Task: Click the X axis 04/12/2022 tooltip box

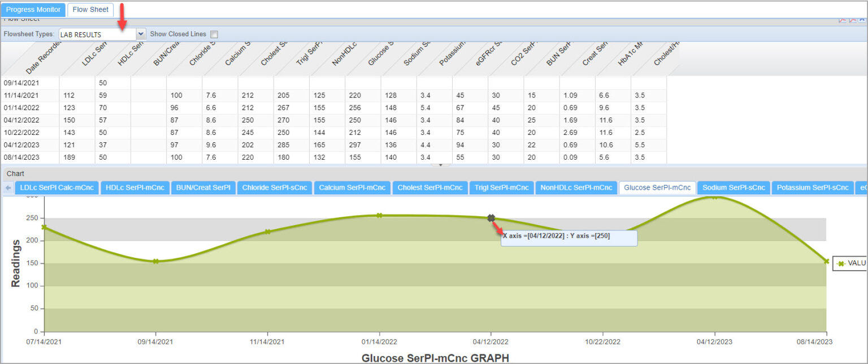Action: coord(568,238)
